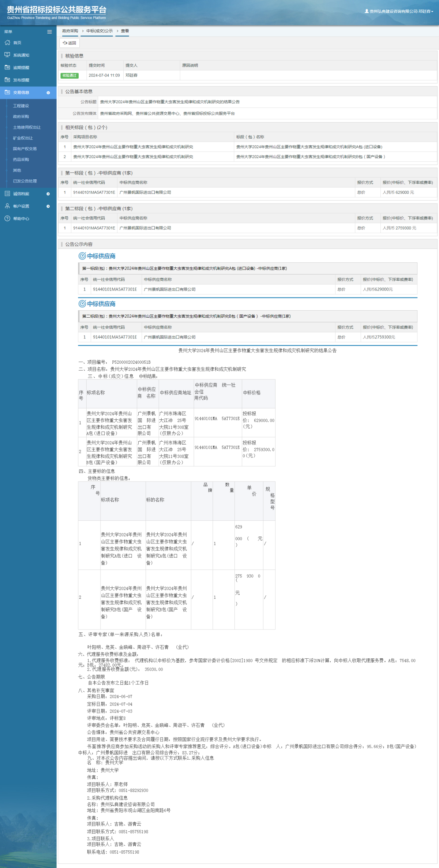Click the 帮助中心 question mark icon

coord(7,218)
